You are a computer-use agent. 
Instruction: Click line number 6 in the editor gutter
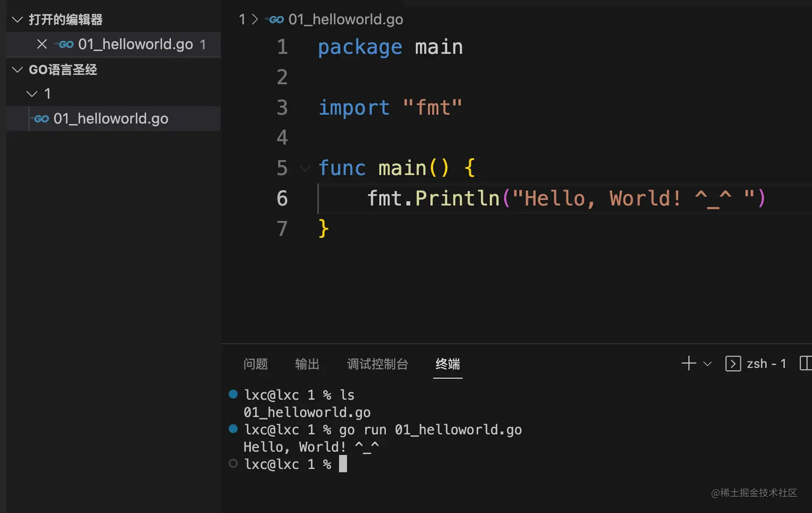tap(282, 199)
